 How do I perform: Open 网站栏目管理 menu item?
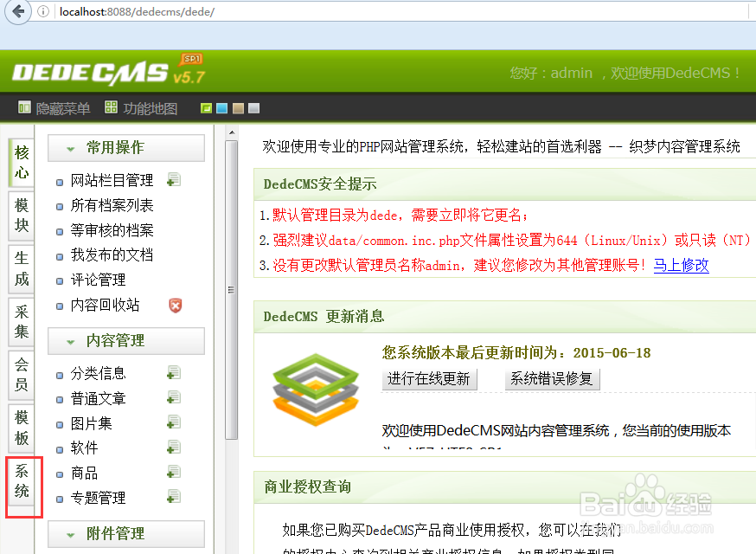pos(112,181)
